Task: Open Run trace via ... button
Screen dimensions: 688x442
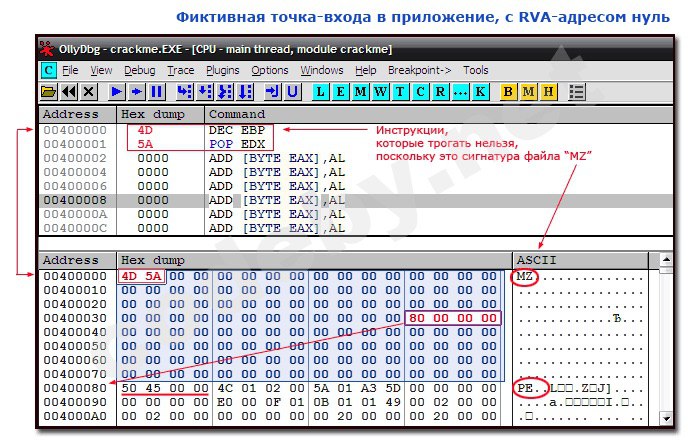Action: (x=460, y=92)
